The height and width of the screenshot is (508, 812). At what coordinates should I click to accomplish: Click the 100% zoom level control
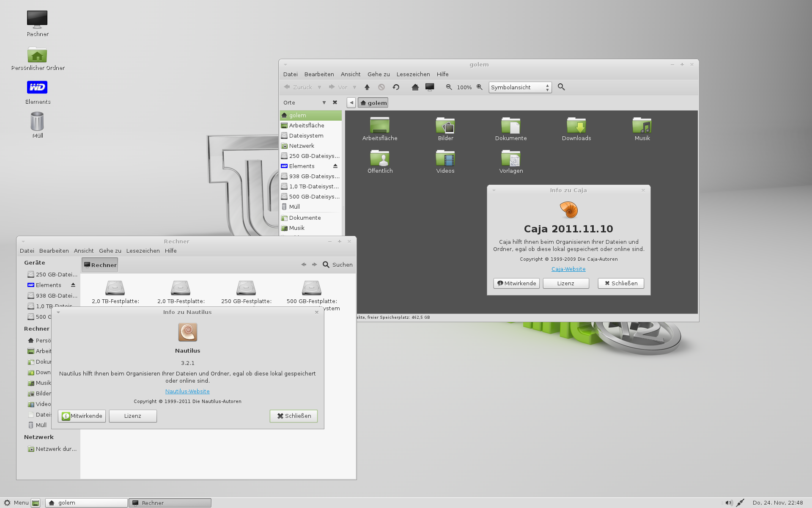tap(464, 87)
